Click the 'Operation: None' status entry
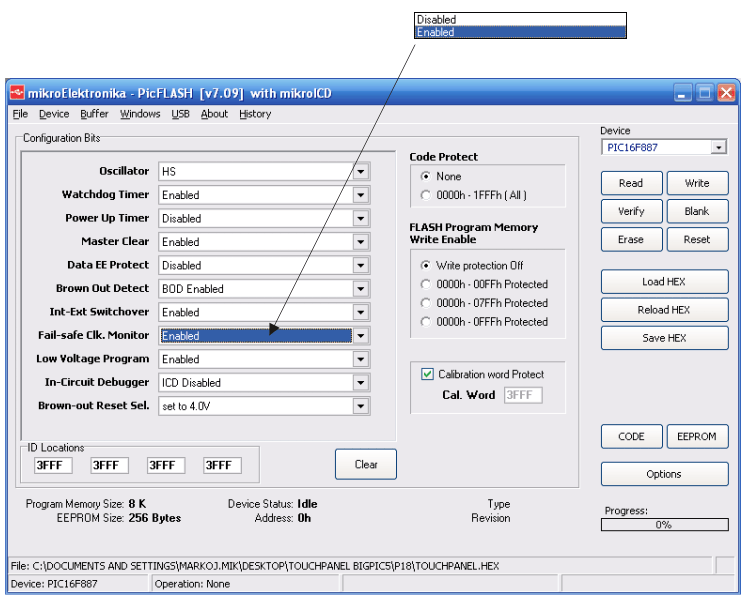750x600 pixels. [192, 584]
